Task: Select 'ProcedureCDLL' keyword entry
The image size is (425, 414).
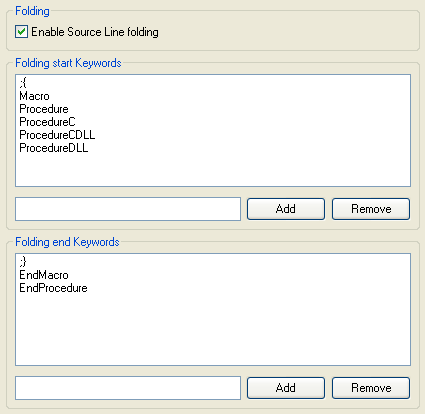Action: (57, 135)
